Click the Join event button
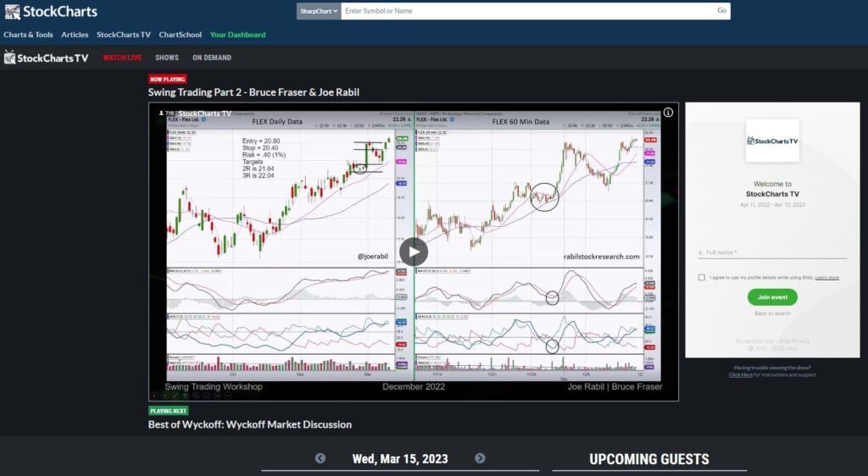Viewport: 868px width, 476px height. pos(772,297)
